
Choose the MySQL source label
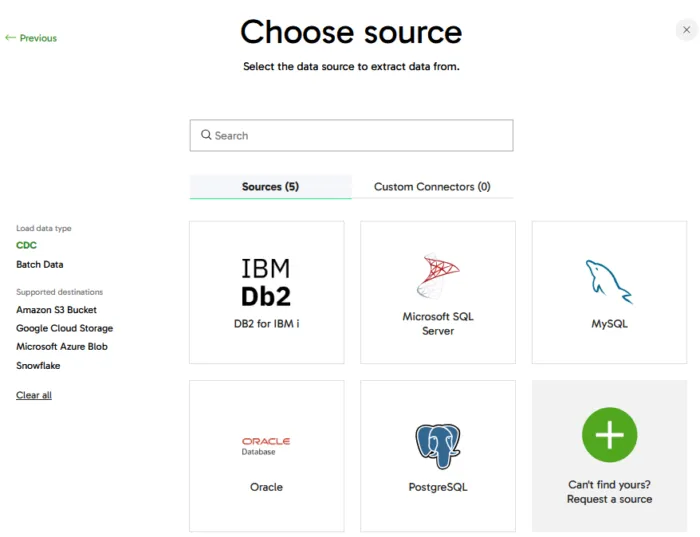(609, 324)
